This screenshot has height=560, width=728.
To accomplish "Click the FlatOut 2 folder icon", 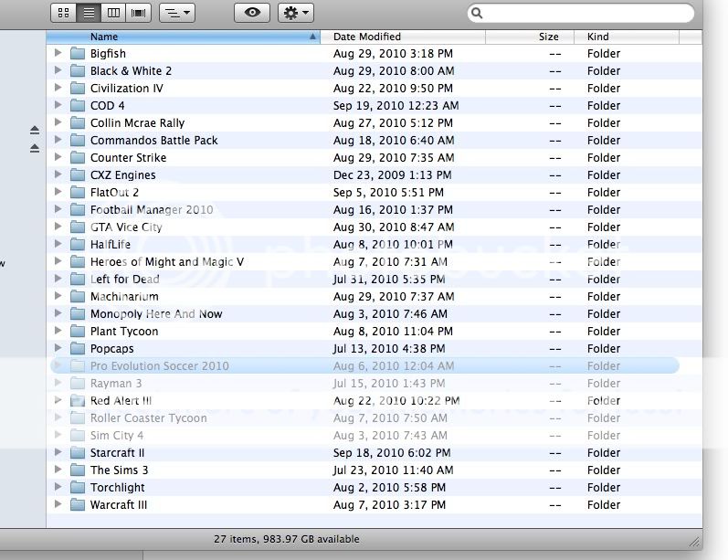I will (78, 192).
